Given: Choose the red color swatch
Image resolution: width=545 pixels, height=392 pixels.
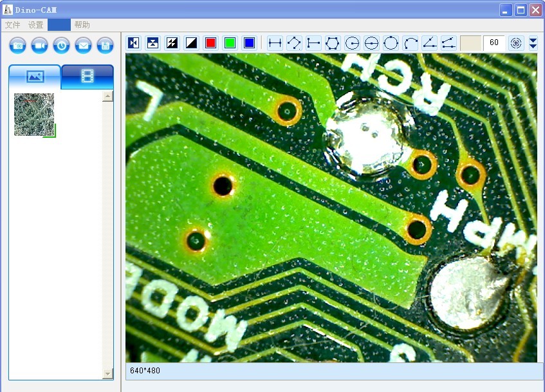Looking at the screenshot, I should [210, 43].
